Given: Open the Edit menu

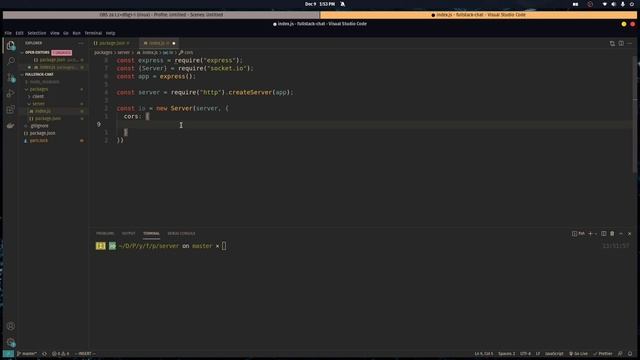Looking at the screenshot, I should pyautogui.click(x=19, y=33).
